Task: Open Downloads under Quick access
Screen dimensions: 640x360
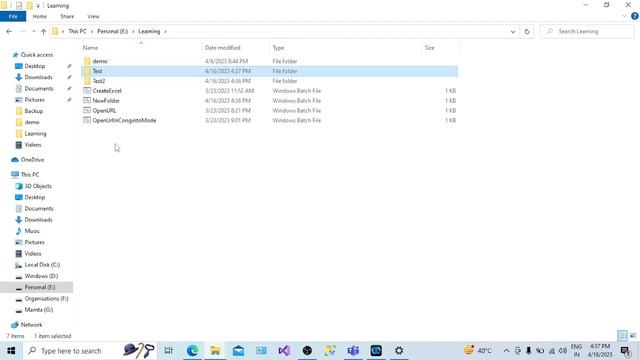Action: pos(38,77)
